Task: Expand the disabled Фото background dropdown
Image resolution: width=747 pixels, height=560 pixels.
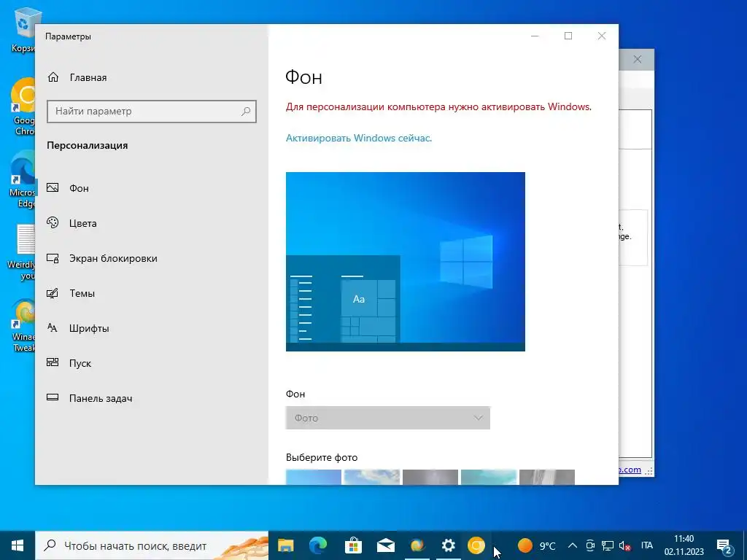Action: point(388,418)
